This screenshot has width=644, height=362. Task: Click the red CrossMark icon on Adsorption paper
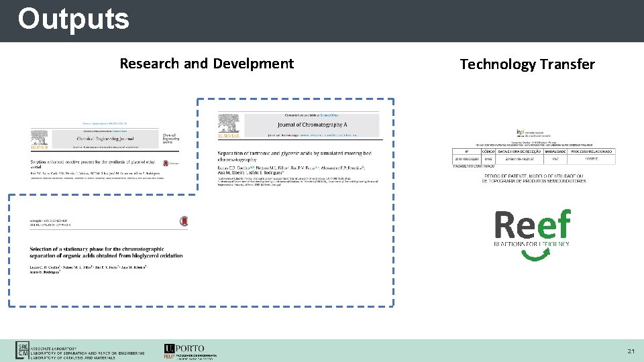point(184,221)
